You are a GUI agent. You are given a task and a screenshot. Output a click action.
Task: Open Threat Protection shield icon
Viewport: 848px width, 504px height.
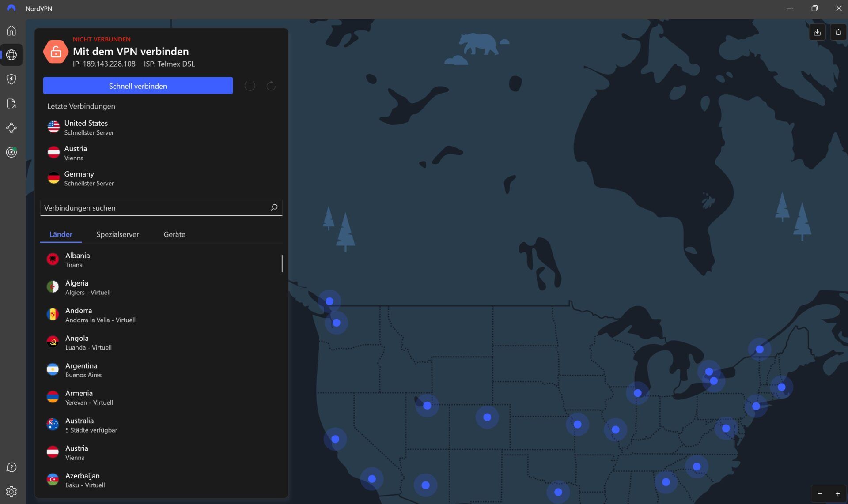tap(11, 79)
